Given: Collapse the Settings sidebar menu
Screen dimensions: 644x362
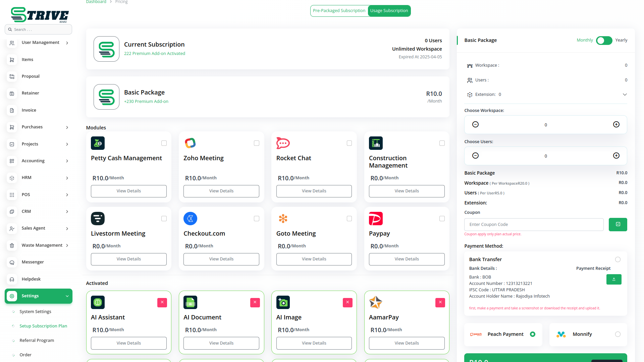Looking at the screenshot, I should pos(67,296).
